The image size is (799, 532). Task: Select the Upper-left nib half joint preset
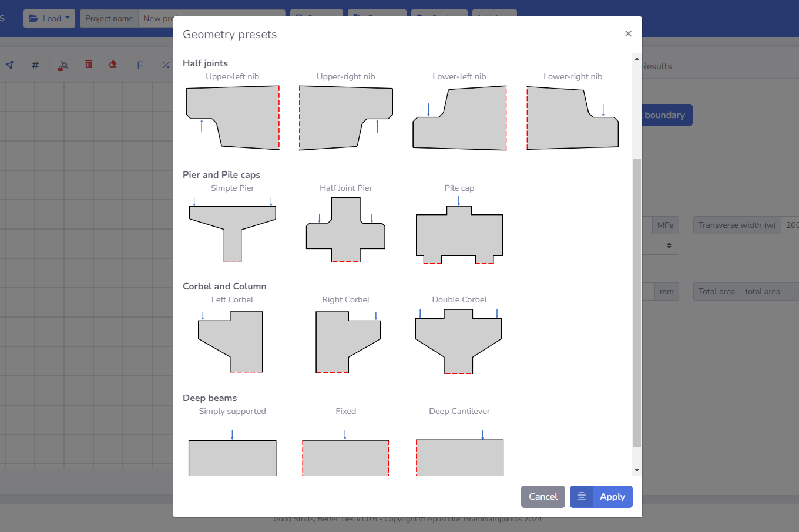(233, 117)
